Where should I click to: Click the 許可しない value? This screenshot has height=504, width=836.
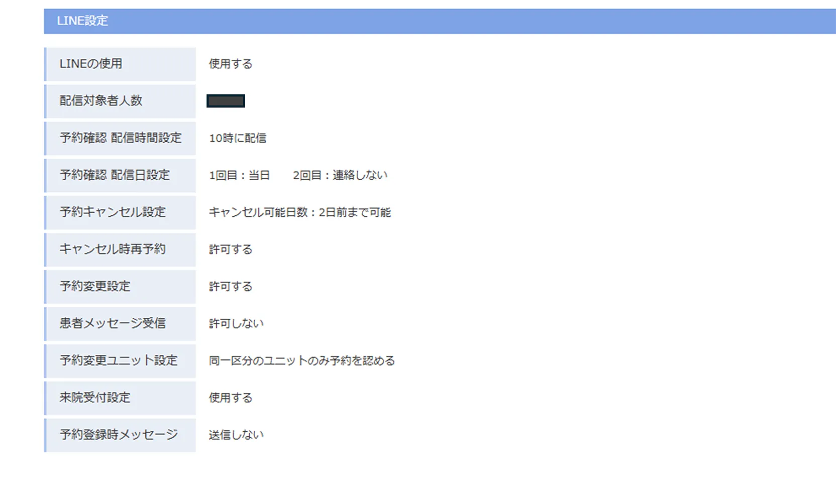pyautogui.click(x=236, y=324)
